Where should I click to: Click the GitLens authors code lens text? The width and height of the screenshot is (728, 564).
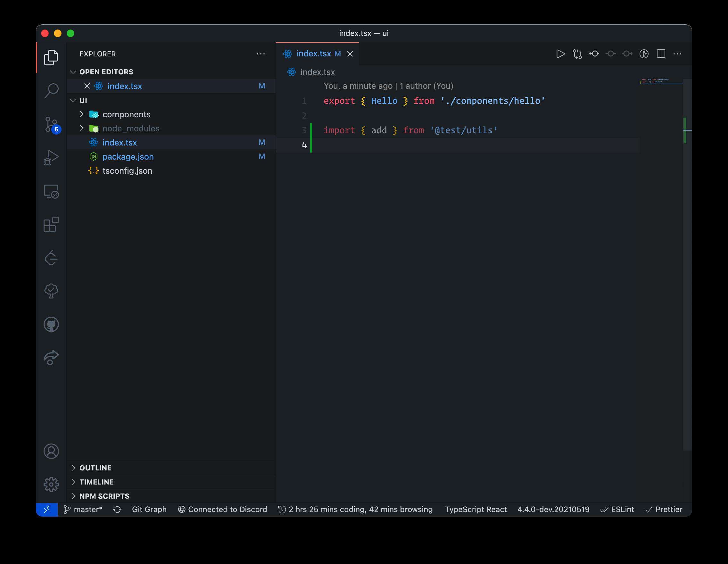(x=388, y=86)
